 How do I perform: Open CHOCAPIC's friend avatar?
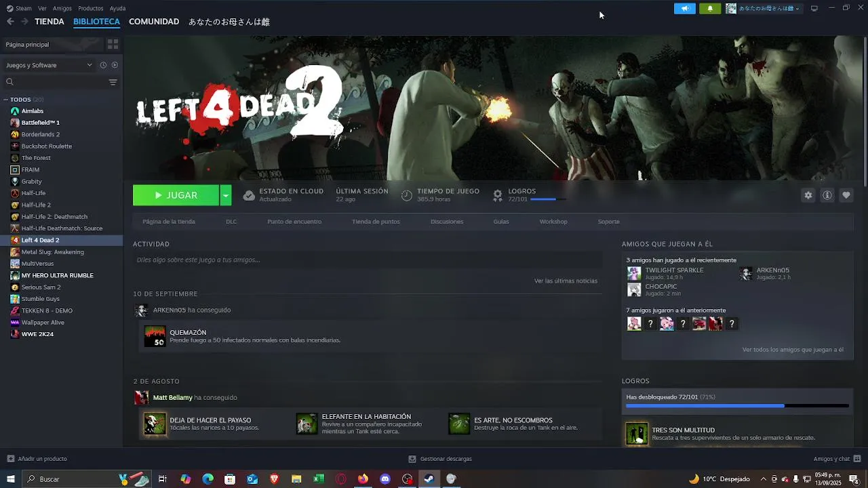[634, 289]
